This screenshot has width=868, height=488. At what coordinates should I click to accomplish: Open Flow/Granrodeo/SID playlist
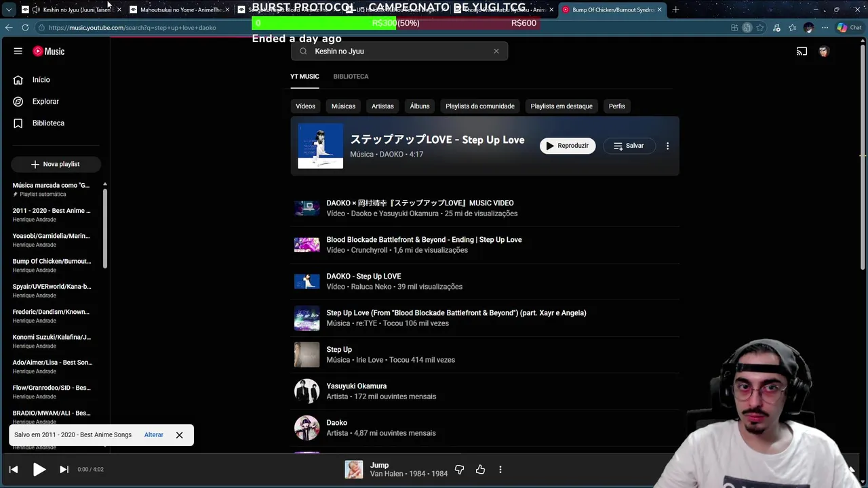[x=52, y=392]
